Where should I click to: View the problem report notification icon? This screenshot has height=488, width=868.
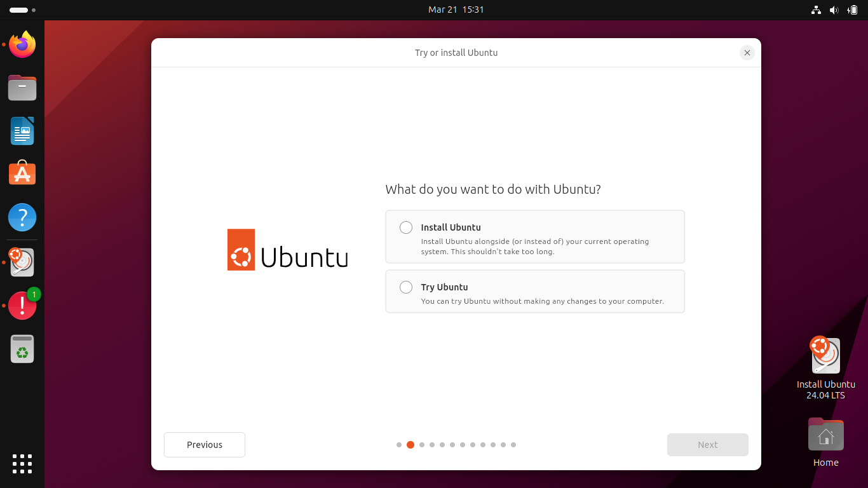click(x=22, y=306)
